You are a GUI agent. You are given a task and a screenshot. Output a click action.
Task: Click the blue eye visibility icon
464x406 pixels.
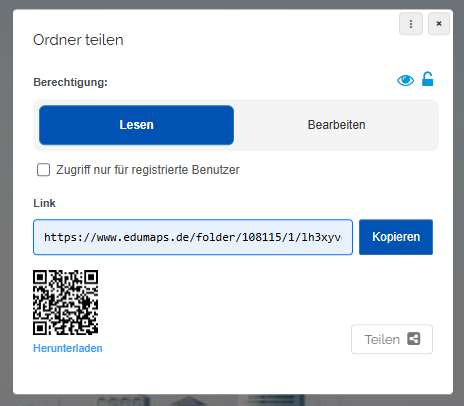tap(405, 80)
